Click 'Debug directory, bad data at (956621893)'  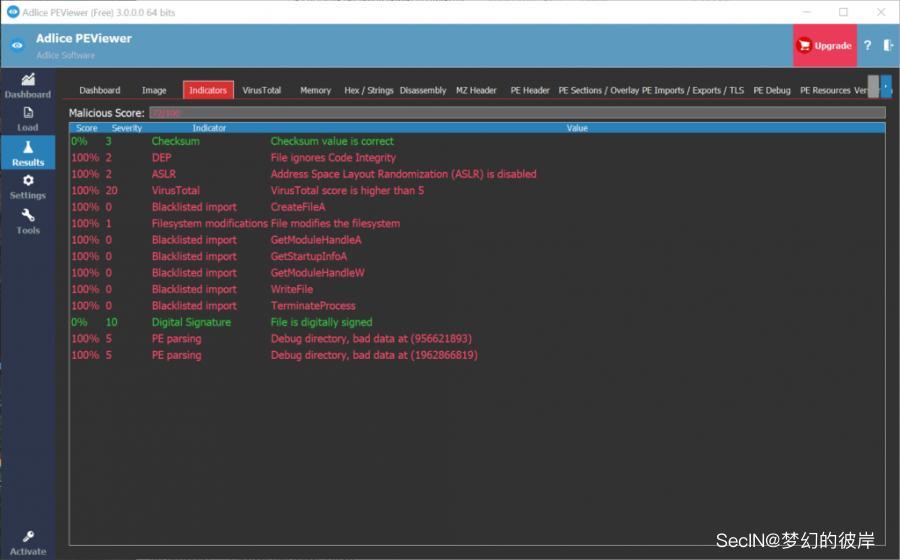pyautogui.click(x=371, y=339)
